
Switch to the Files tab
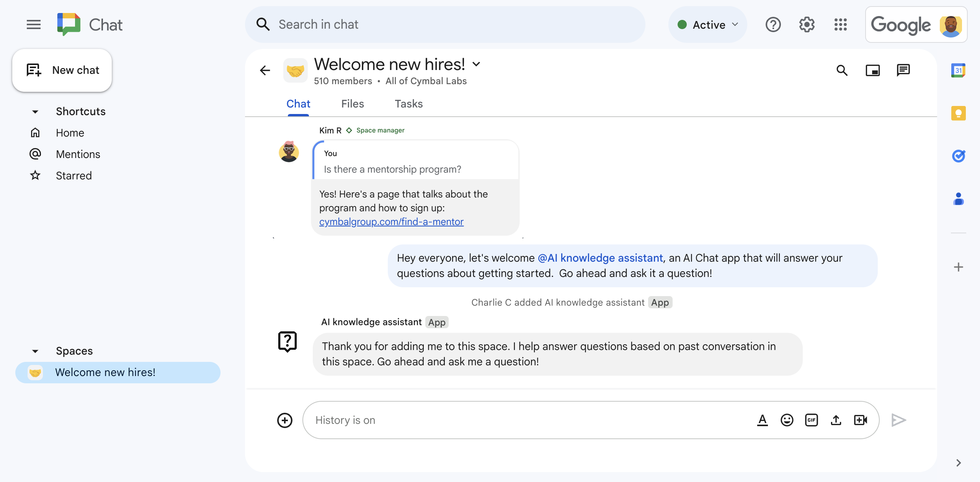(353, 104)
